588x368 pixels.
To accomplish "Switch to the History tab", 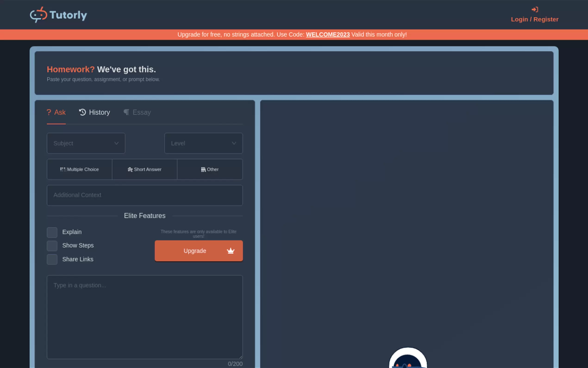I will click(x=99, y=112).
